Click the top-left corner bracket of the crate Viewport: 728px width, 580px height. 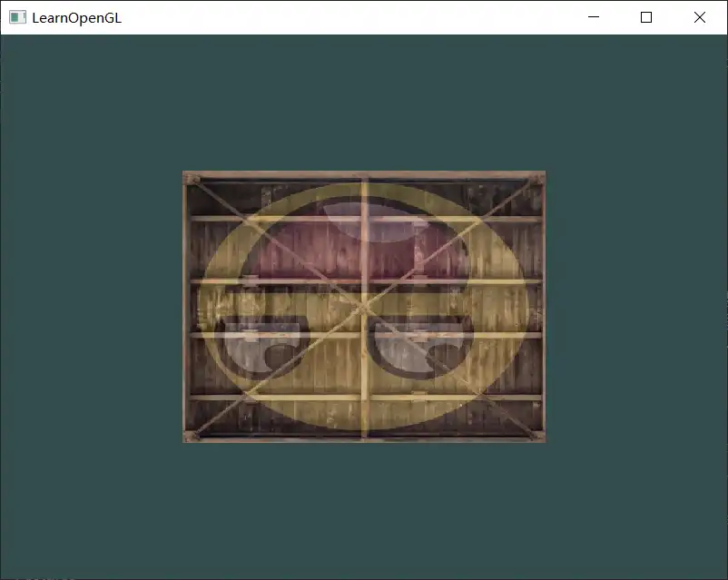[x=190, y=179]
